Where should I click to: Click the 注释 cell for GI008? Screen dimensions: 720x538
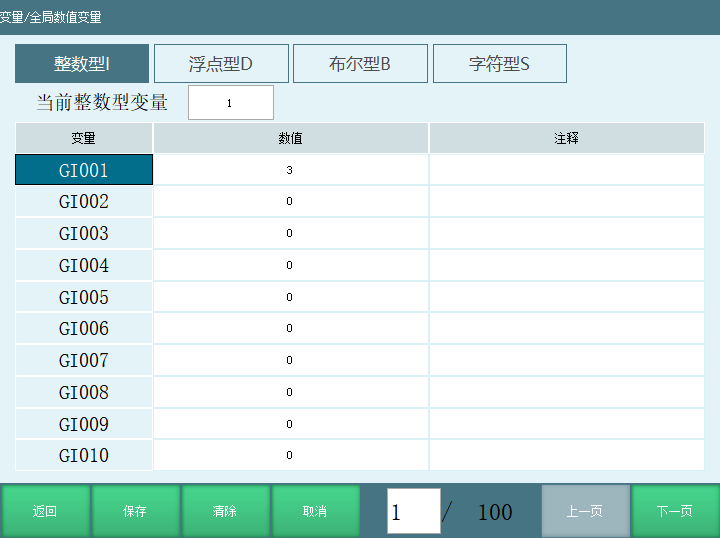[x=566, y=392]
